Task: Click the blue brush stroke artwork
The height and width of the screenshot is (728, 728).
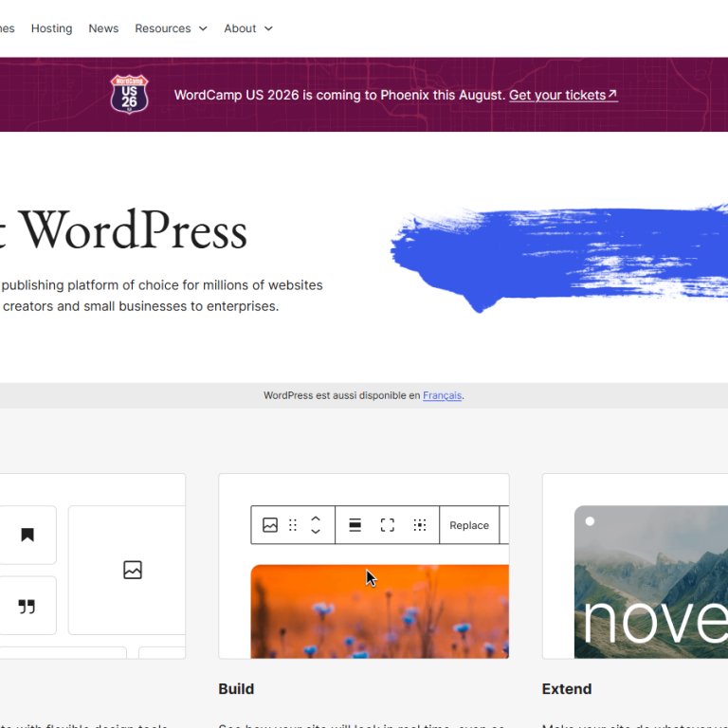Action: pos(559,259)
